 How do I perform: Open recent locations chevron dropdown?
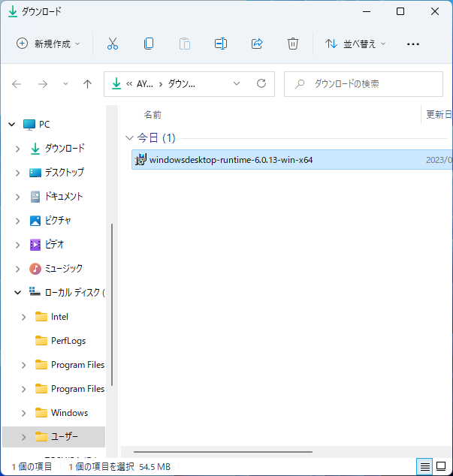coord(65,84)
